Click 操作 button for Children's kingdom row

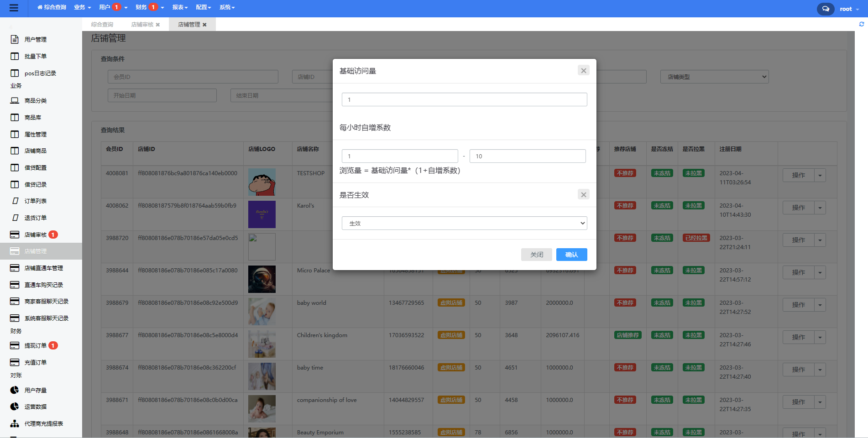coord(799,337)
